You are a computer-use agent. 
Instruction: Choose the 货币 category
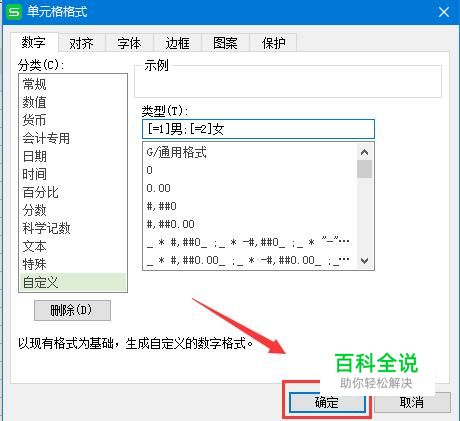point(73,120)
